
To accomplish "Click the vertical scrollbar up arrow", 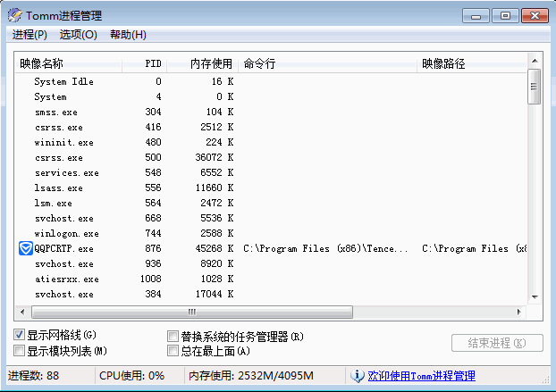I will point(535,61).
